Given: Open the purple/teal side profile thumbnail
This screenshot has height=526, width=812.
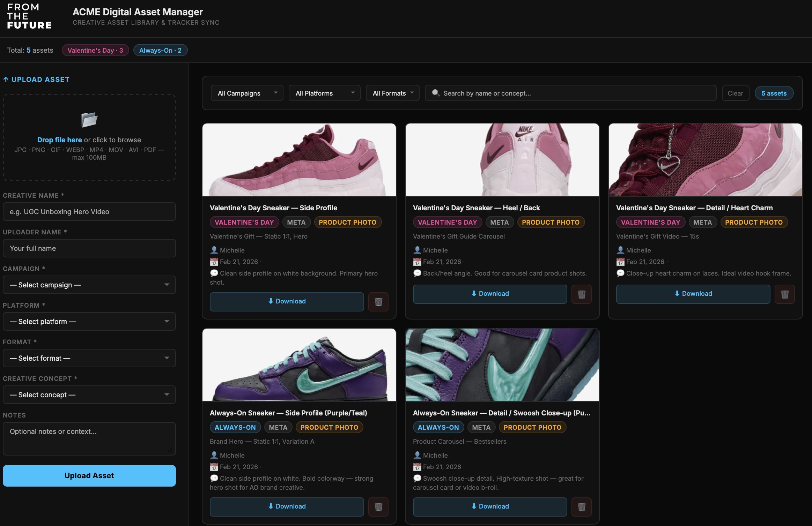Looking at the screenshot, I should [299, 365].
